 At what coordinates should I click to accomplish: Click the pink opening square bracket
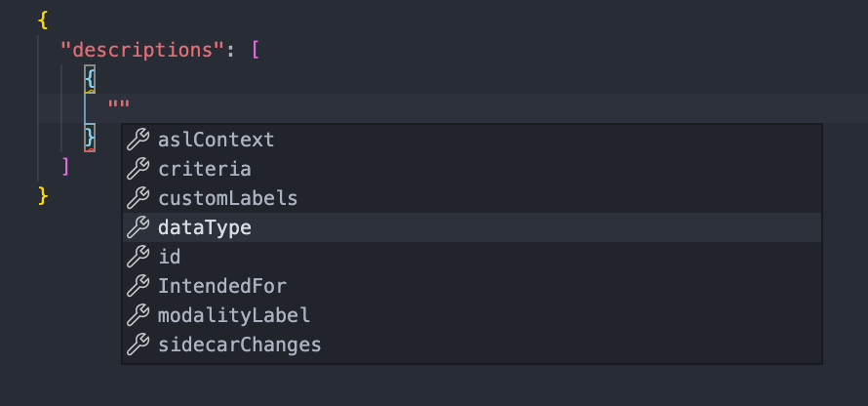click(x=256, y=49)
